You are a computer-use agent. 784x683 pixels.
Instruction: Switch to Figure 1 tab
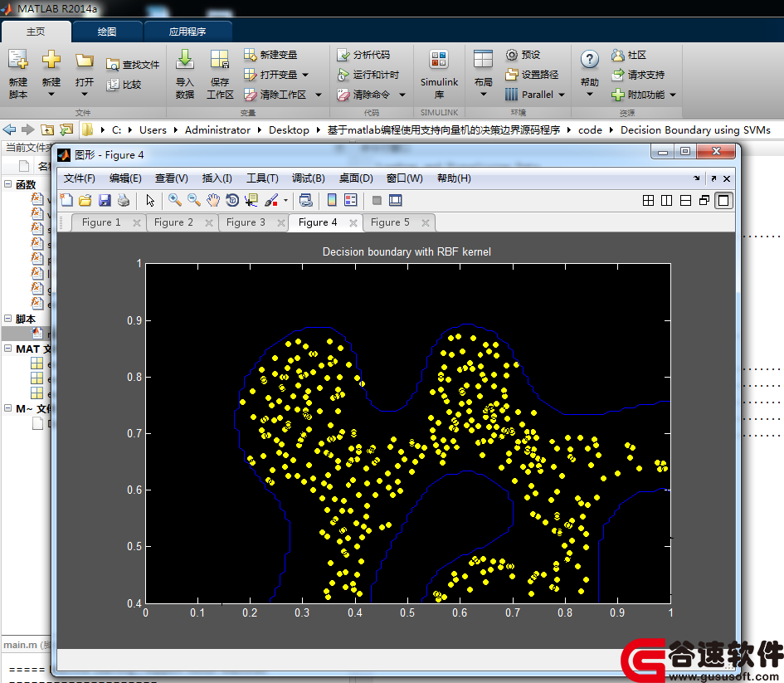(101, 222)
